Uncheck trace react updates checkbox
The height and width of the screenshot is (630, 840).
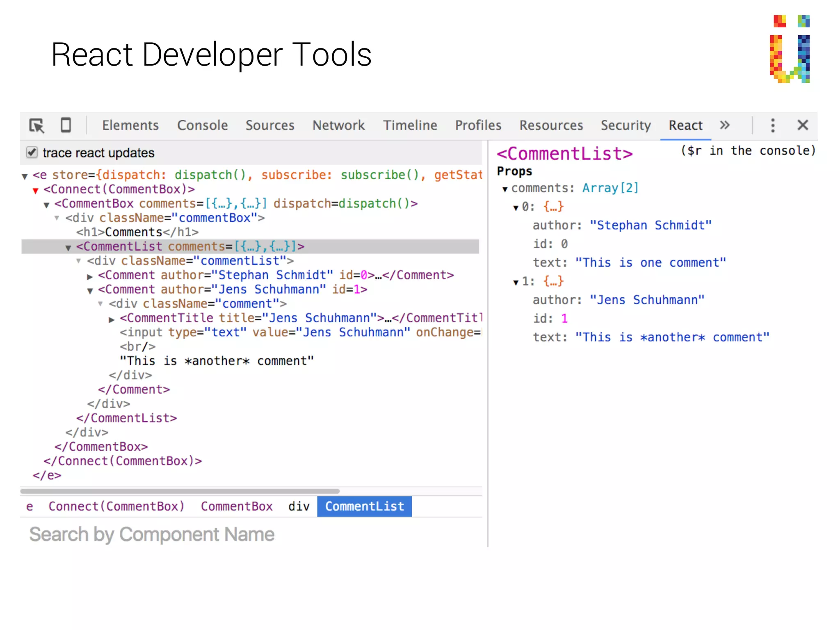pos(32,153)
